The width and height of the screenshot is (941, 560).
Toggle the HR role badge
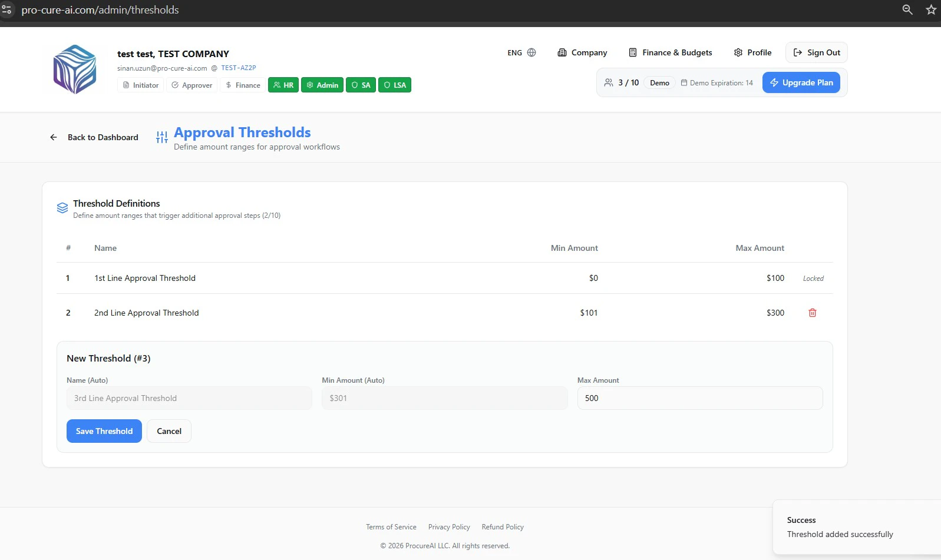click(283, 85)
